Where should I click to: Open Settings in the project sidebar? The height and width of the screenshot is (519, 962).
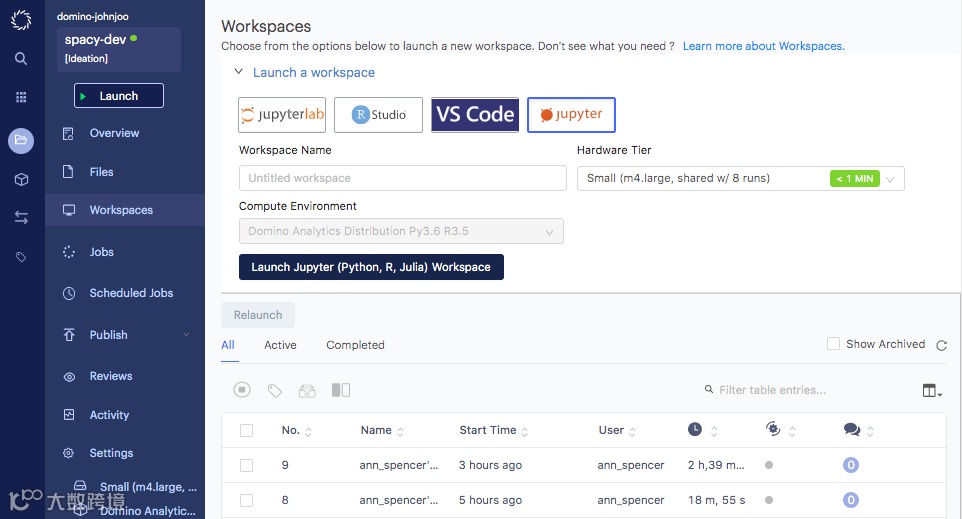(111, 453)
